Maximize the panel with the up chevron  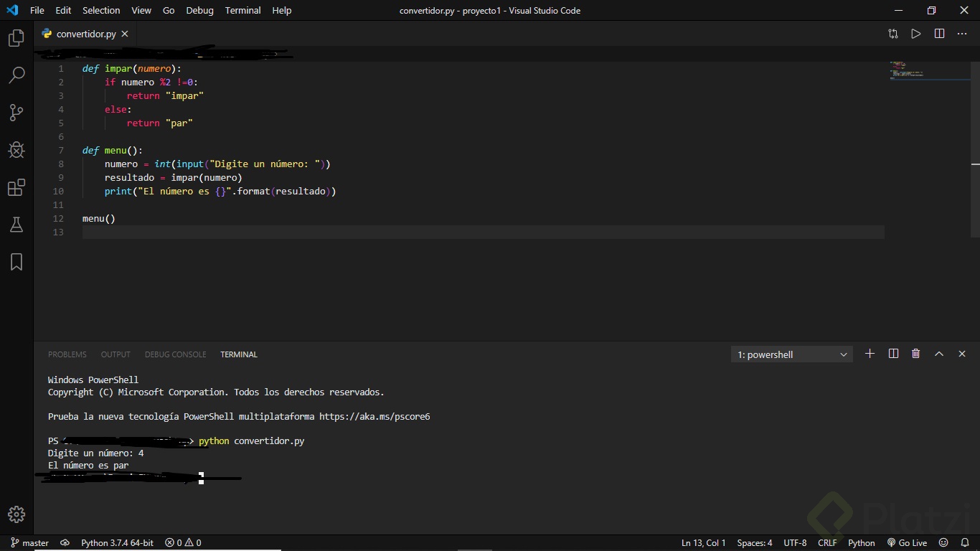[939, 354]
